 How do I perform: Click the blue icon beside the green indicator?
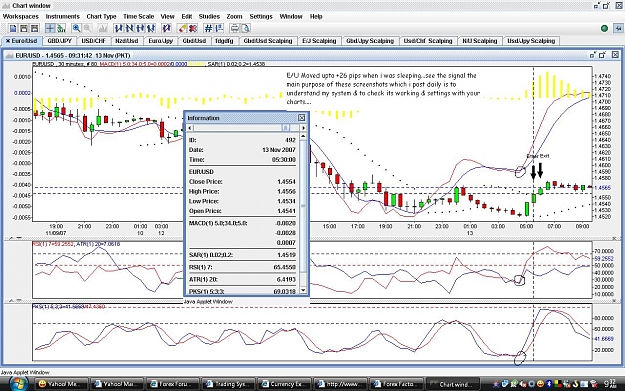(x=618, y=28)
